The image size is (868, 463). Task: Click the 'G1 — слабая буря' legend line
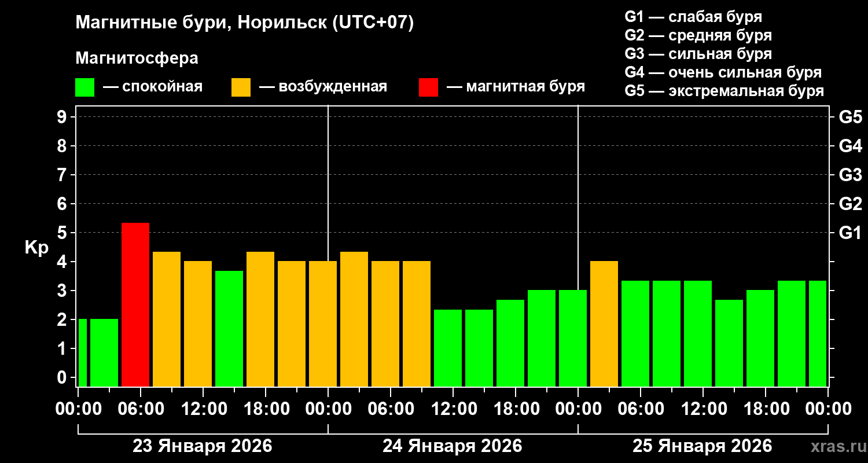pyautogui.click(x=693, y=16)
